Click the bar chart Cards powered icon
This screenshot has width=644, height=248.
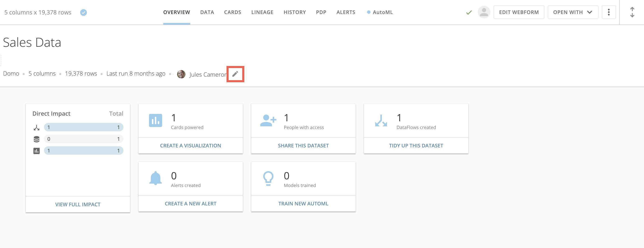pos(155,120)
